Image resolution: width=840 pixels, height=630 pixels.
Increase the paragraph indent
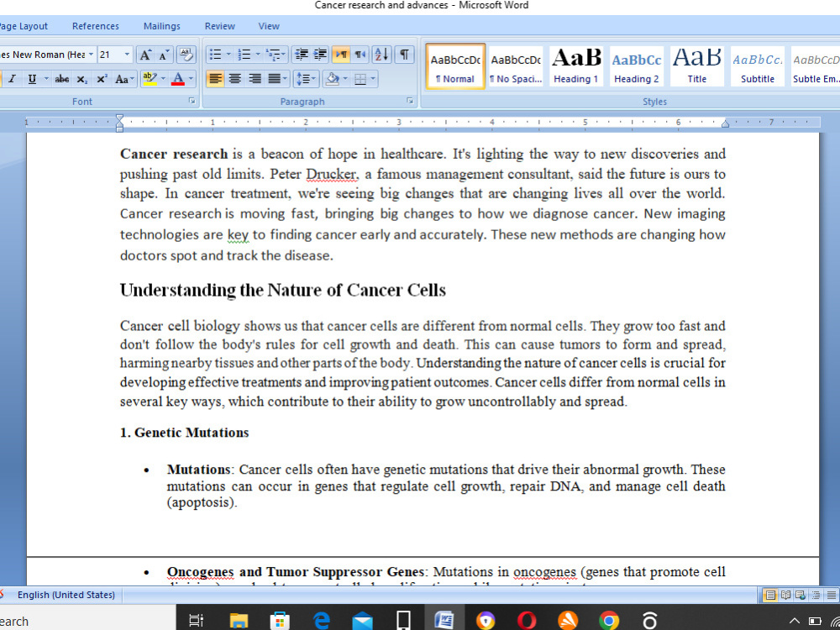pos(320,55)
